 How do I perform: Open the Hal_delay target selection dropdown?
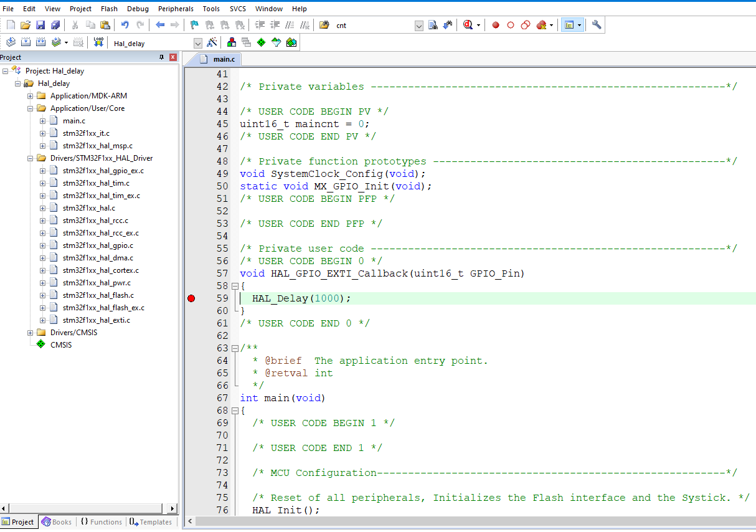[198, 43]
